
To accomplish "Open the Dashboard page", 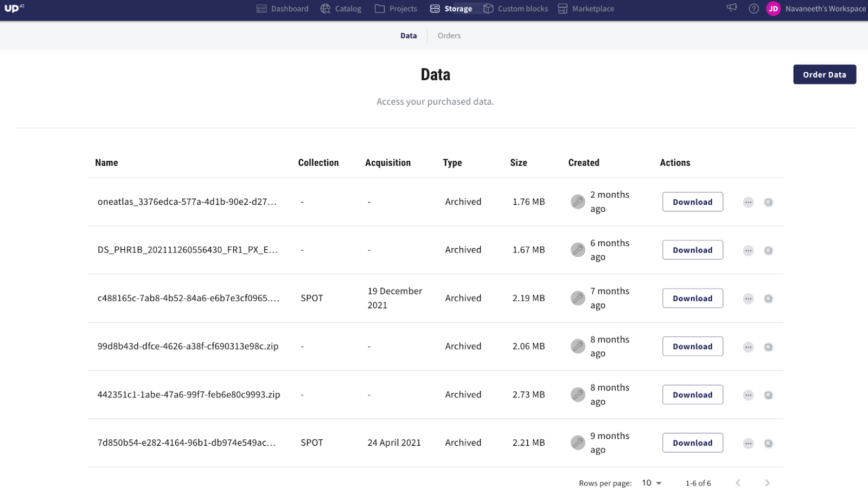I will (282, 9).
